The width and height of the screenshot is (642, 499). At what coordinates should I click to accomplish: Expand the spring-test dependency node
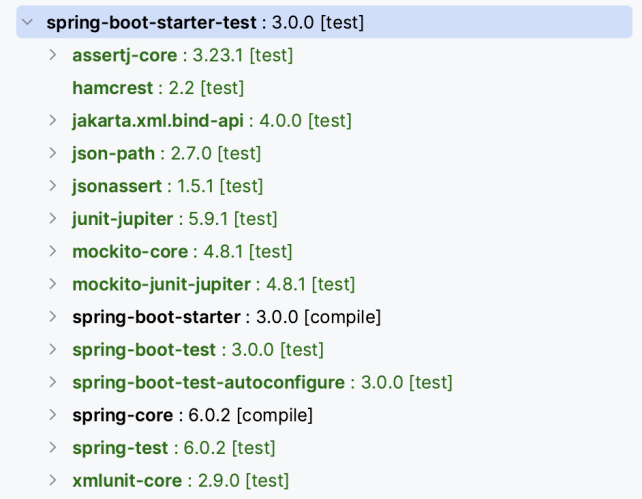(53, 447)
